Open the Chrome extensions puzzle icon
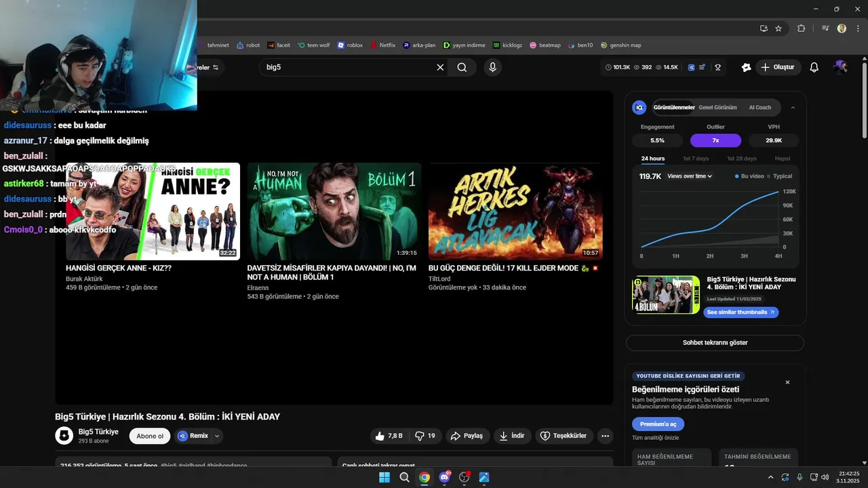868x488 pixels. click(x=802, y=28)
